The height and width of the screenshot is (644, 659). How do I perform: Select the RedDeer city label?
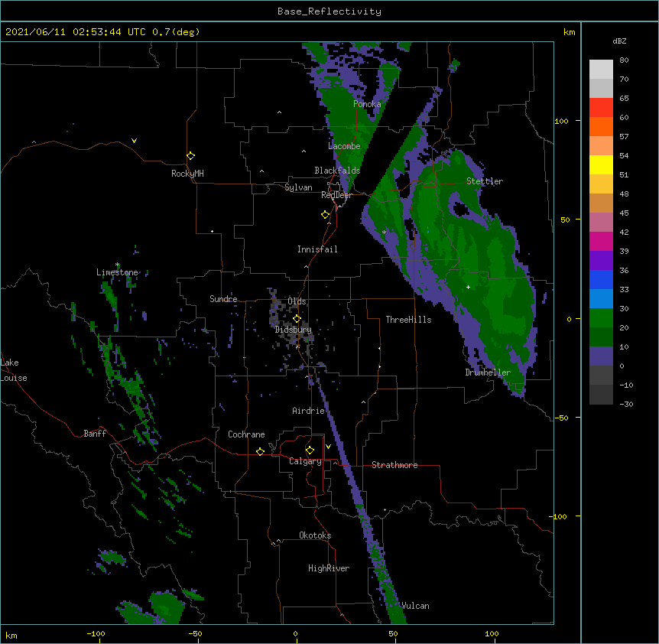[x=336, y=195]
